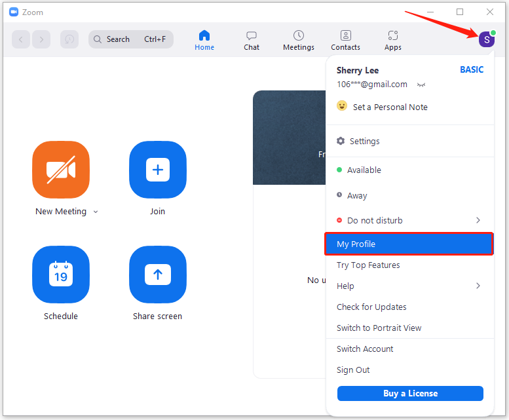509x420 pixels.
Task: Expand the Do not disturb submenu arrow
Action: tap(478, 220)
